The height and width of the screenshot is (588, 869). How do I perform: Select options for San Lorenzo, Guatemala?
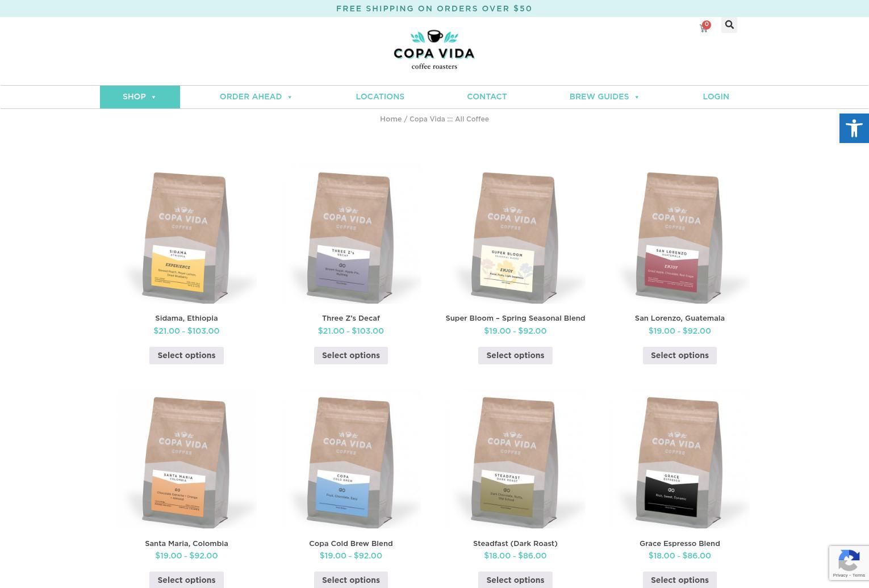[x=680, y=355]
